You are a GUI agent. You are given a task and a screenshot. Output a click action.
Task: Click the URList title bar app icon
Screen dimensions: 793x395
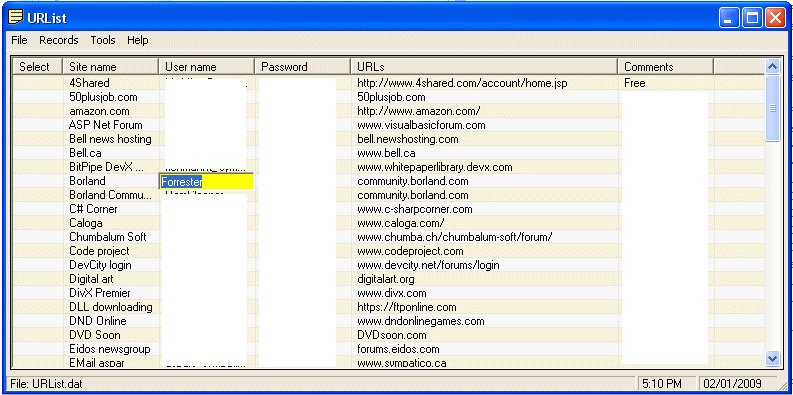coord(16,19)
